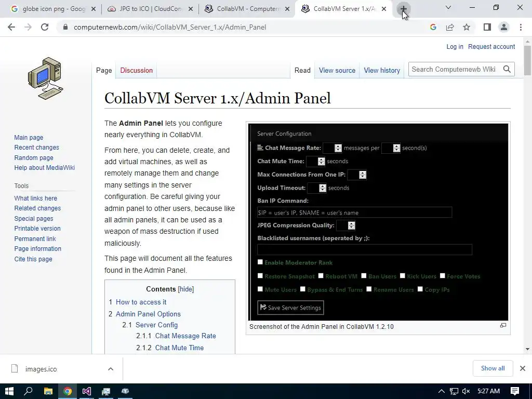
Task: Show all downloads
Action: pyautogui.click(x=493, y=368)
